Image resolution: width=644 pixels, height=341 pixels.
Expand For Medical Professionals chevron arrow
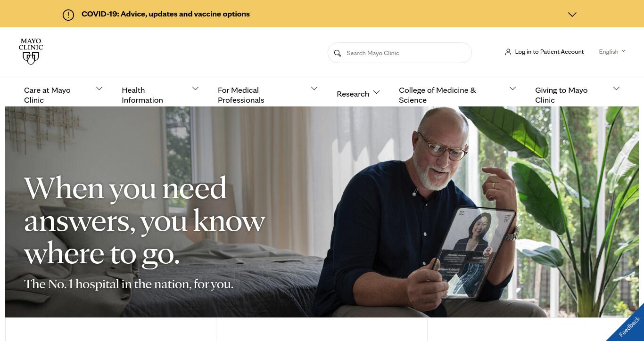coord(314,89)
